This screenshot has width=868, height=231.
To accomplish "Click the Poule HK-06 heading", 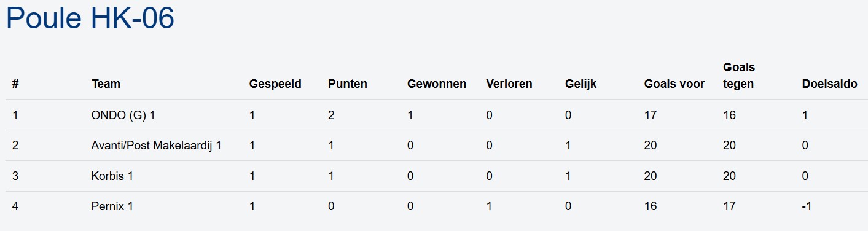I will pos(90,18).
